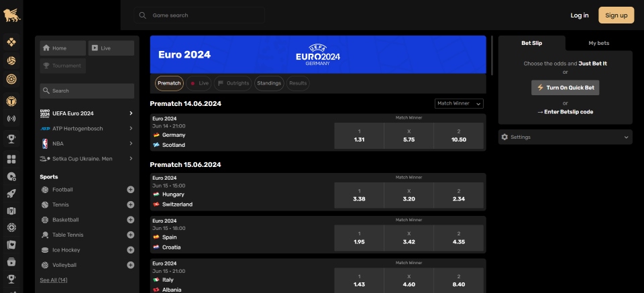Open the Match Winner market dropdown
Image resolution: width=644 pixels, height=293 pixels.
click(459, 103)
